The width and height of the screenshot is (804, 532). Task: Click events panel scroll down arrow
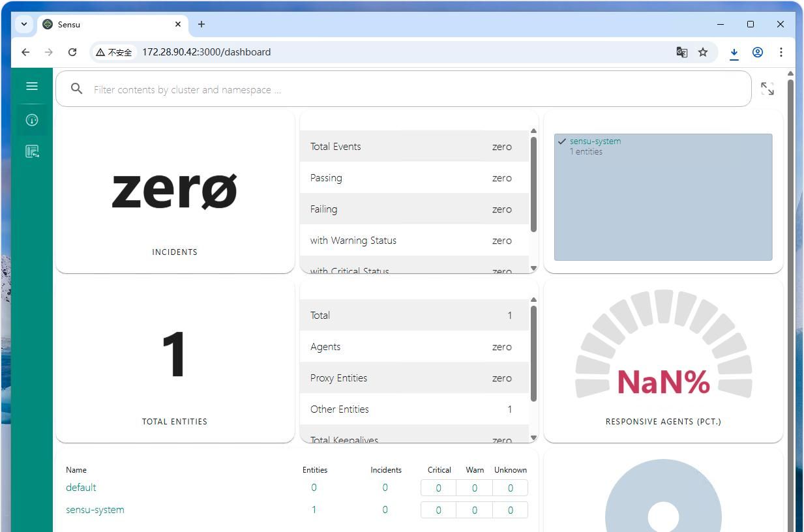(533, 268)
